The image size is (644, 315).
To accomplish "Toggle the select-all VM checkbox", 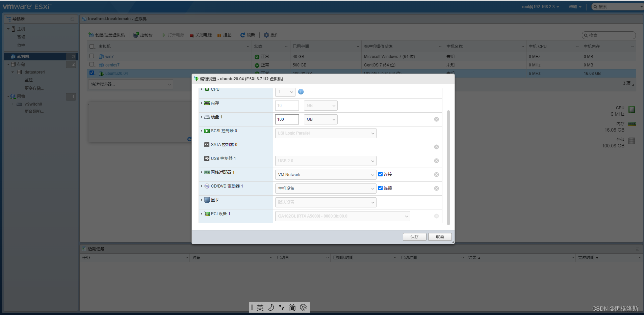I will pyautogui.click(x=92, y=47).
